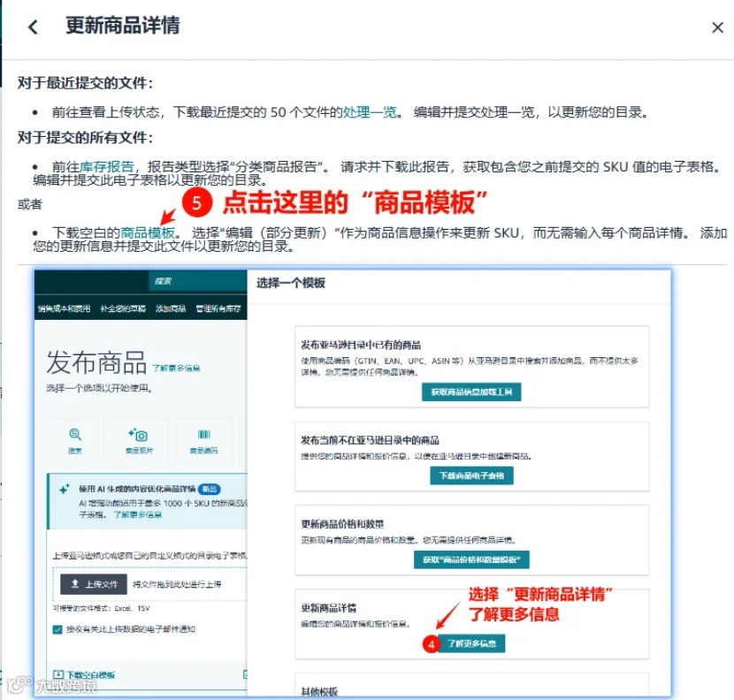
Task: Open 添加商品 menu item
Action: click(x=171, y=308)
